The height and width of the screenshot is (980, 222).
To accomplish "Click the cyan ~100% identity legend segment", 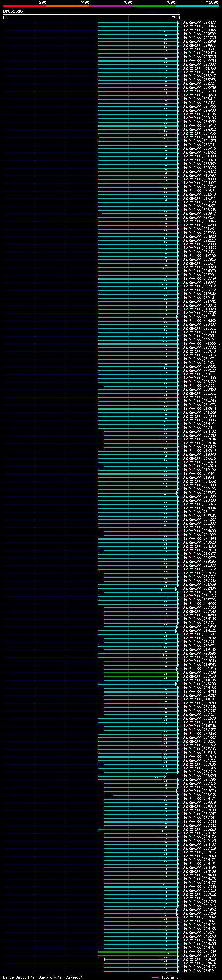I will coord(197,6).
